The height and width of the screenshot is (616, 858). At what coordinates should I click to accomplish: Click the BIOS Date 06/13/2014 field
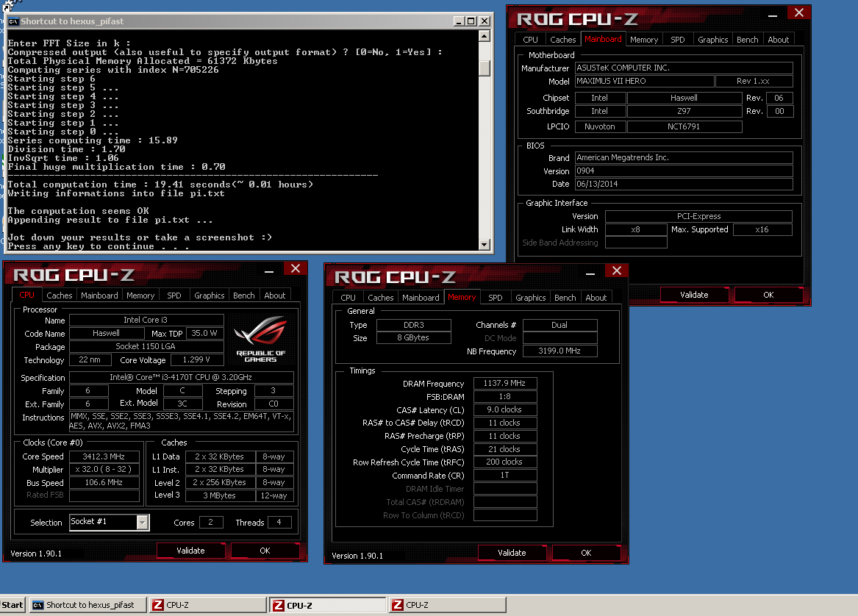point(684,185)
